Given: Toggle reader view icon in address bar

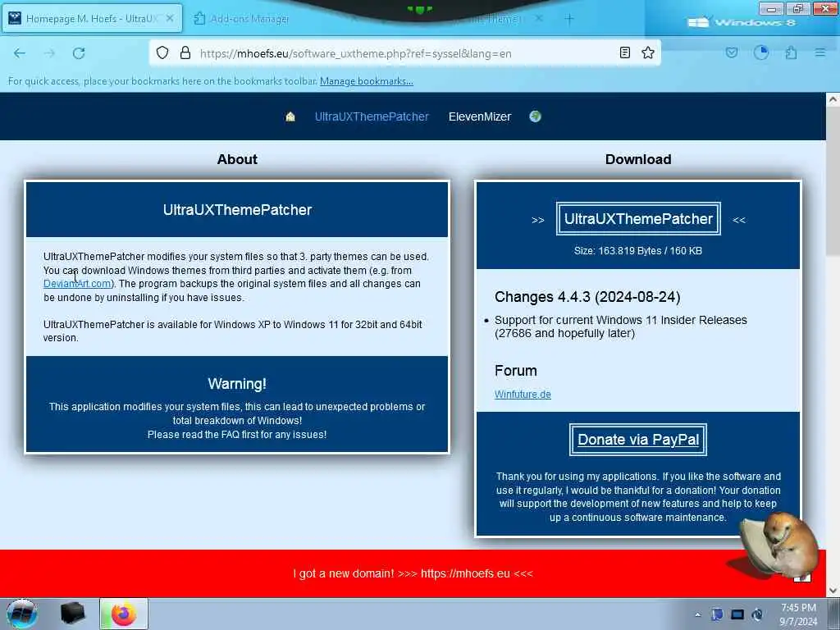Looking at the screenshot, I should click(624, 52).
